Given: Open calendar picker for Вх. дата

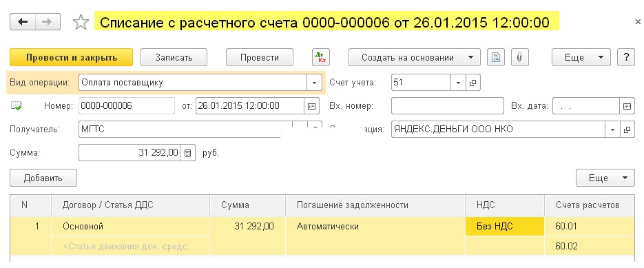Looking at the screenshot, I should [627, 106].
